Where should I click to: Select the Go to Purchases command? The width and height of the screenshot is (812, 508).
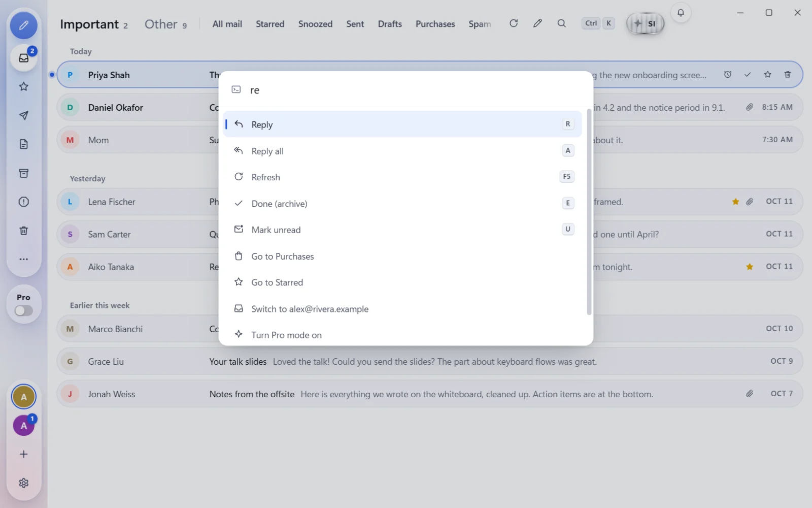[402, 256]
